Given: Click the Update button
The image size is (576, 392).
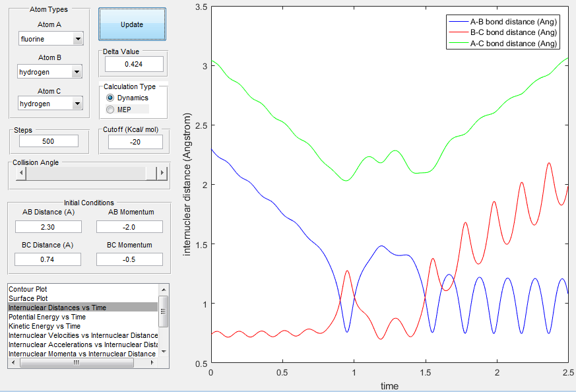Looking at the screenshot, I should (132, 24).
